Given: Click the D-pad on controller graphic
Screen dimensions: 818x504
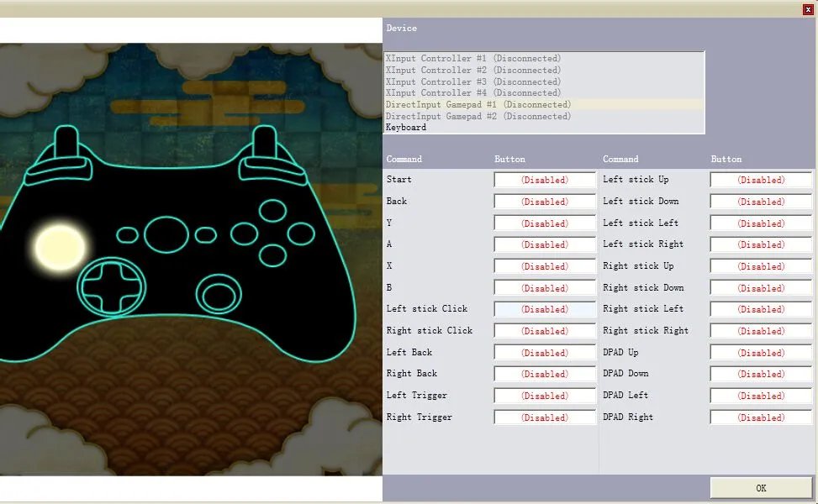Looking at the screenshot, I should 107,287.
